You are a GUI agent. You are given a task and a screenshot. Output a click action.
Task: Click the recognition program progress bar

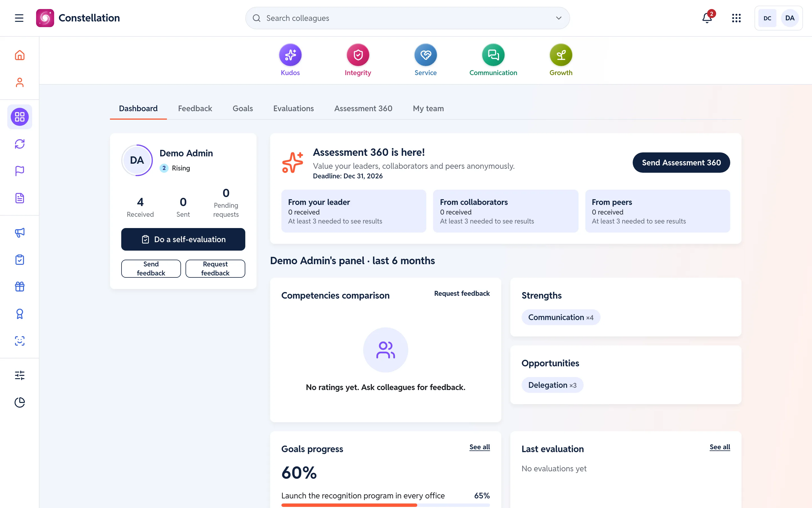385,505
